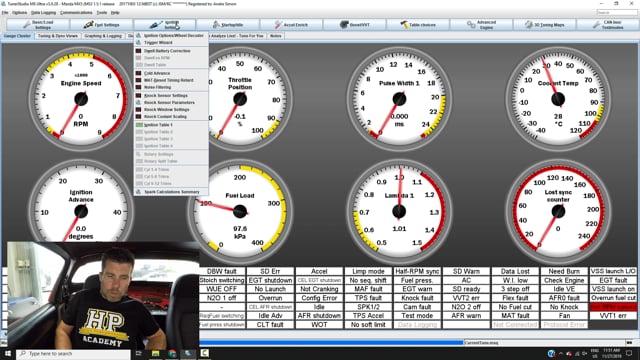Image resolution: width=640 pixels, height=360 pixels.
Task: Click the Task View taskbar icon
Action: pos(139,353)
